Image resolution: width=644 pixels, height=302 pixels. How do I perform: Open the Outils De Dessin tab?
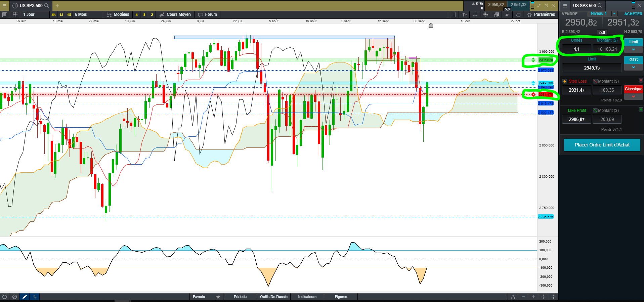(274, 297)
